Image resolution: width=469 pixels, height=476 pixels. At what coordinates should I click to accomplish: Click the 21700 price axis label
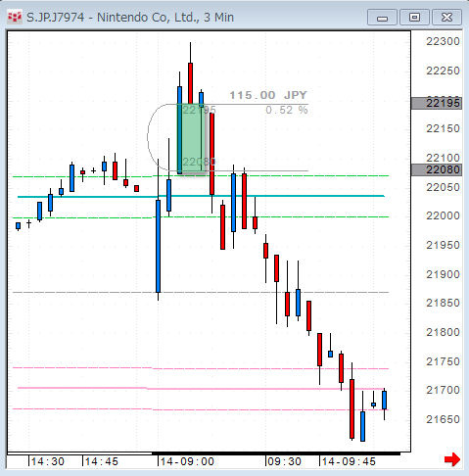click(x=443, y=390)
